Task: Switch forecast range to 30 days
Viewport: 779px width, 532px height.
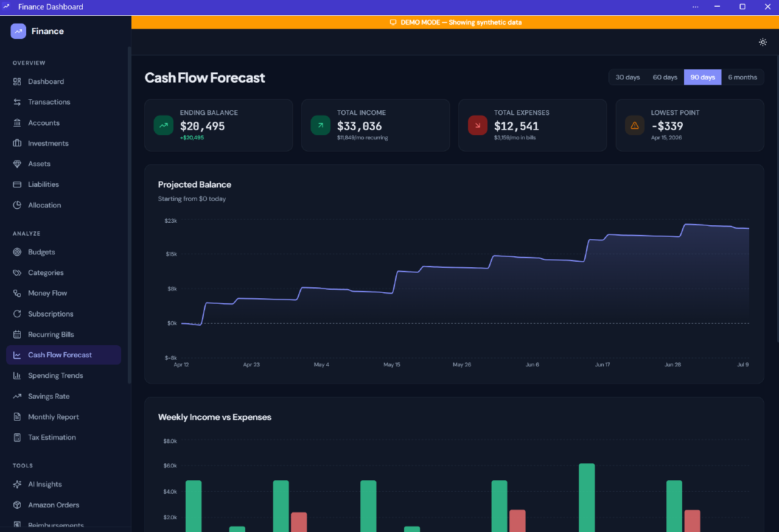Action: click(x=627, y=77)
